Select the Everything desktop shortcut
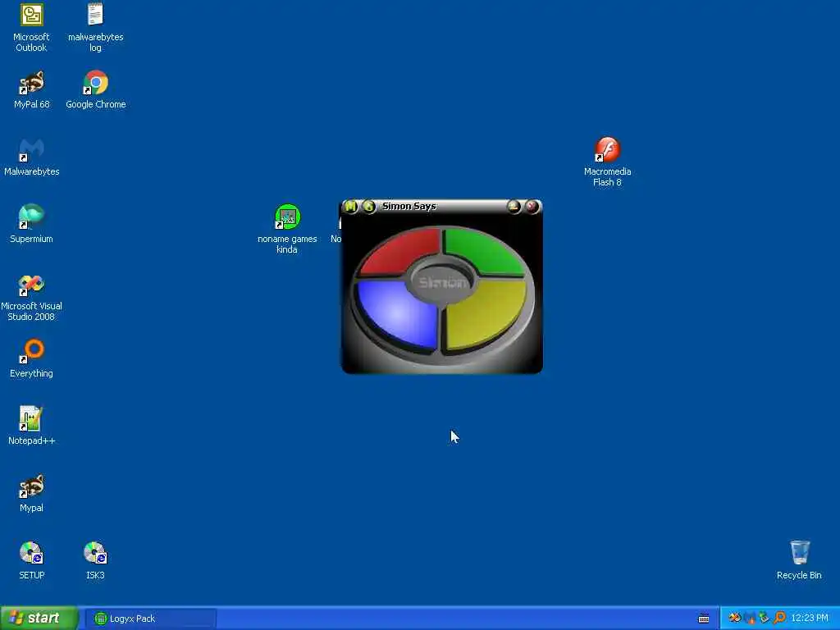This screenshot has width=840, height=630. click(32, 358)
